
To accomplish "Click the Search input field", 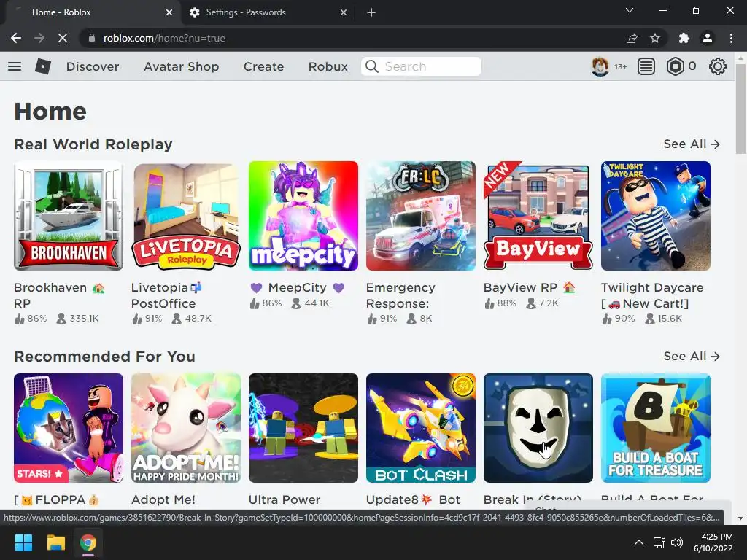I will click(421, 66).
